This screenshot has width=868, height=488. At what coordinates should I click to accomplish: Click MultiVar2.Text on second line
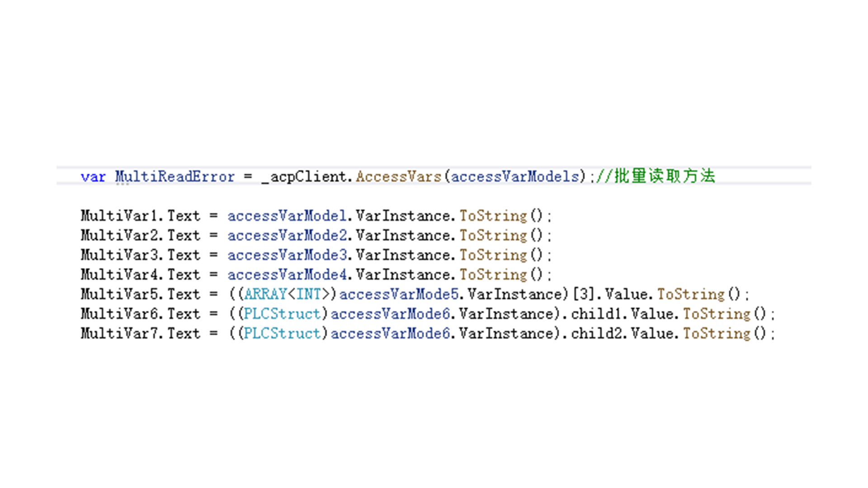(x=141, y=235)
